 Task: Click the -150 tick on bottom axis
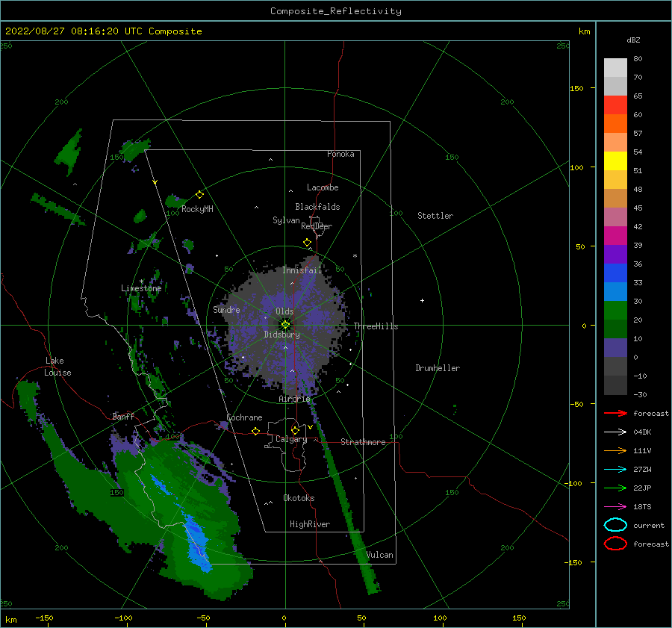[44, 618]
